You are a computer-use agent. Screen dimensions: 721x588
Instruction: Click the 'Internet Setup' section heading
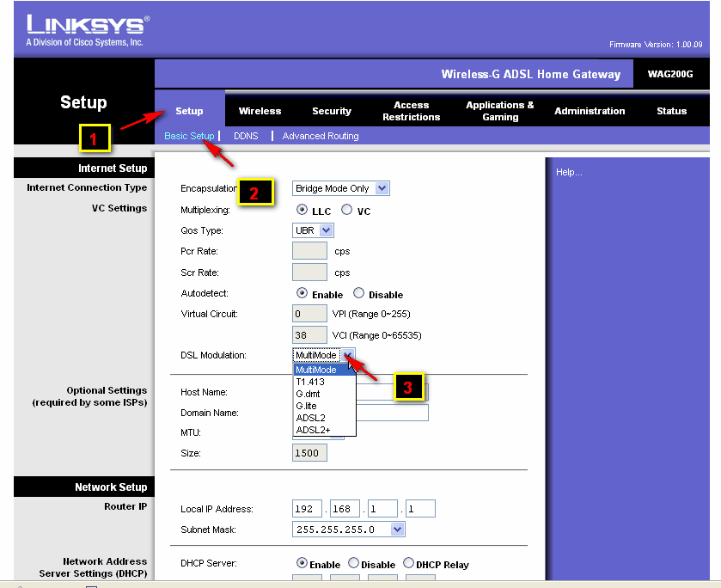(x=113, y=168)
